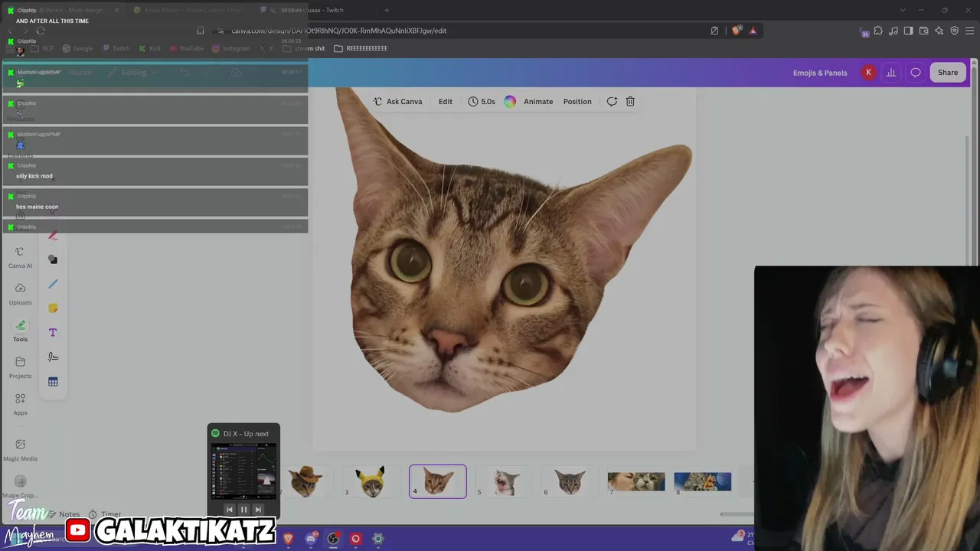Select the yellow sticky note tool
Image resolution: width=980 pixels, height=551 pixels.
pyautogui.click(x=53, y=308)
